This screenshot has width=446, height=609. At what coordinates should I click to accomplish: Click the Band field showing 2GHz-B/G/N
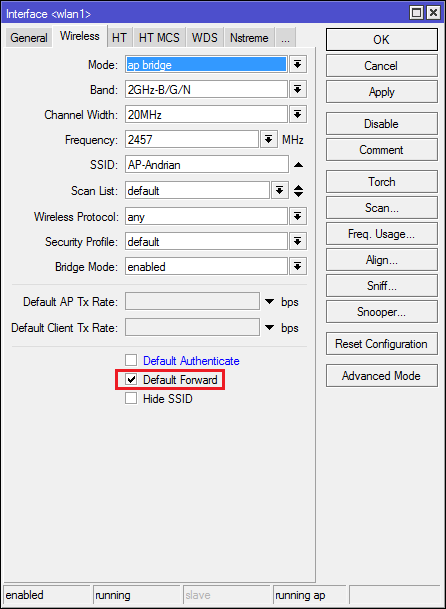[206, 90]
